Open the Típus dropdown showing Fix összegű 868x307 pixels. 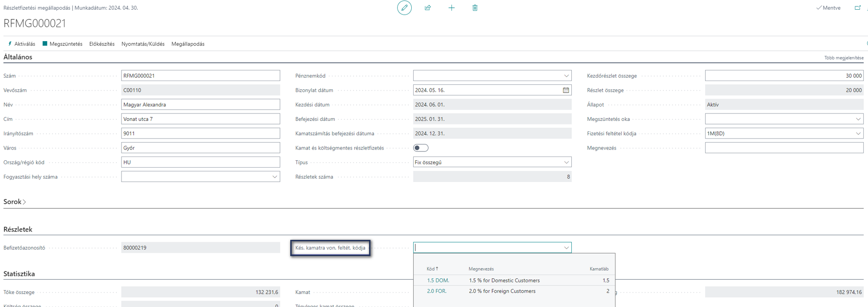point(566,163)
